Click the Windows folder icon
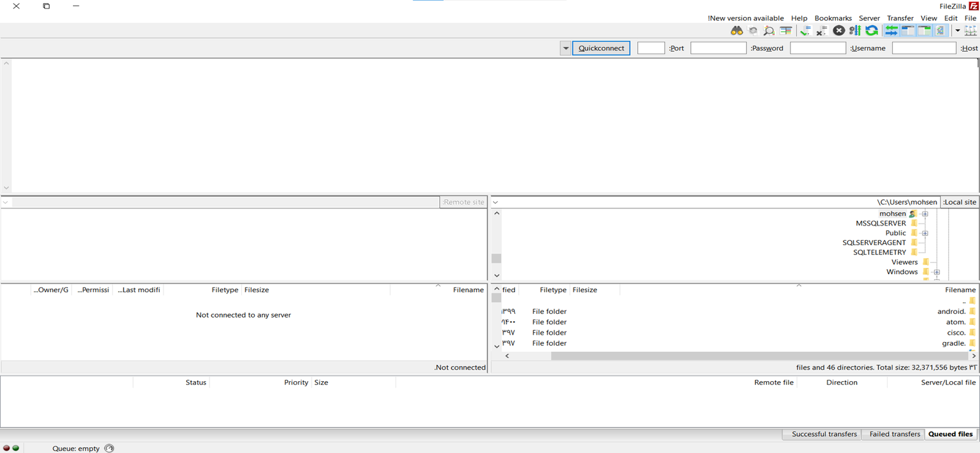The height and width of the screenshot is (453, 980). coord(925,272)
